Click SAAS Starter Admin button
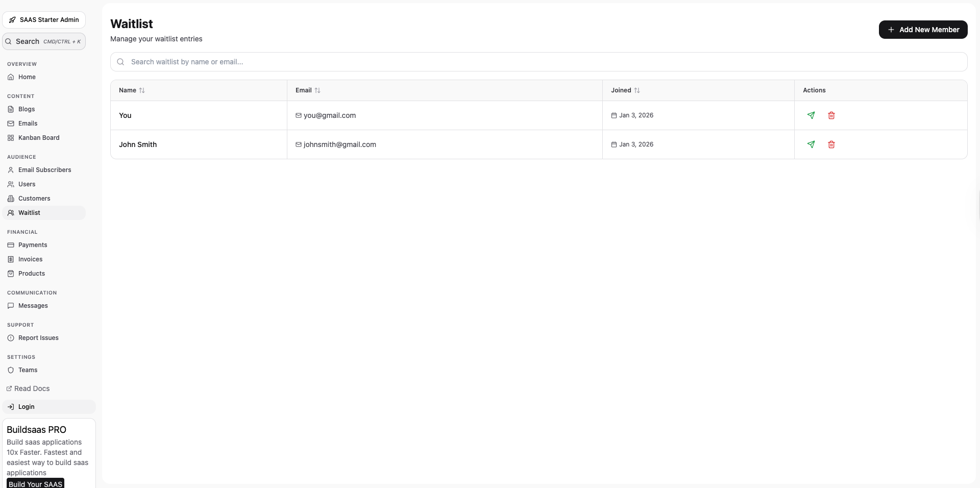This screenshot has width=980, height=488. 44,20
